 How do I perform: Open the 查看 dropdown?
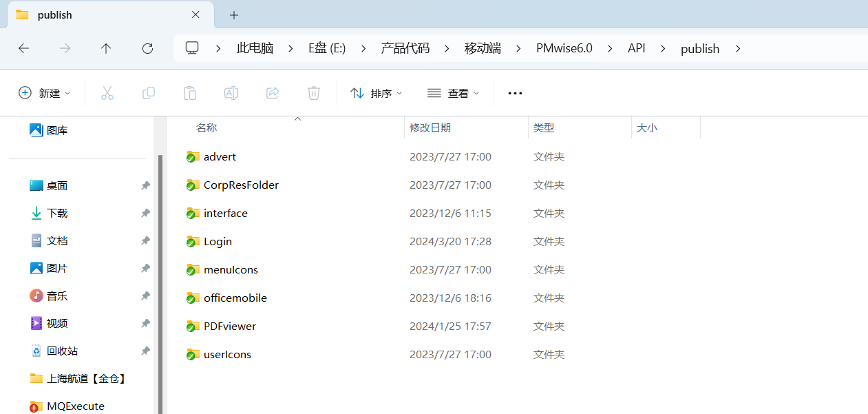point(453,93)
